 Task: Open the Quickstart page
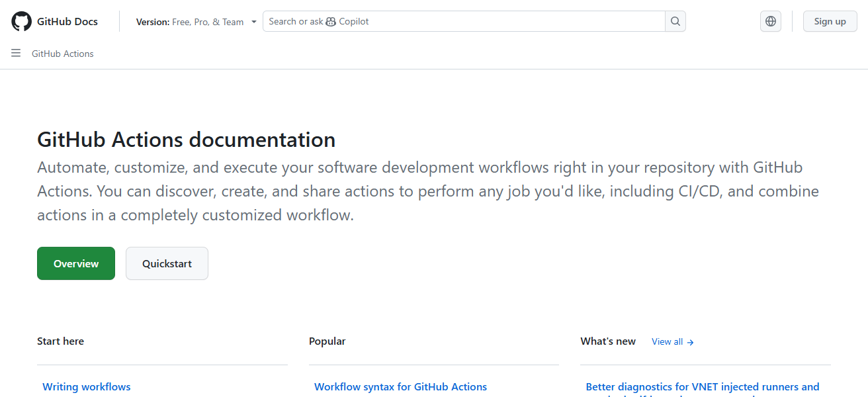click(x=167, y=263)
